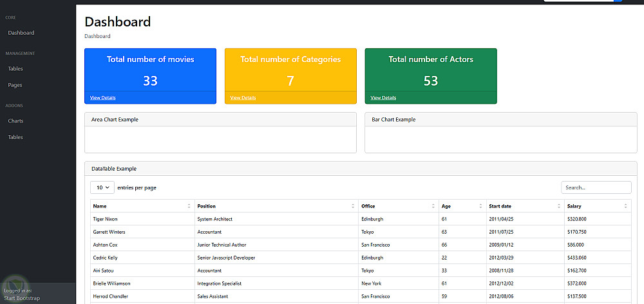
Task: Open Tables under Addons section
Action: 15,137
